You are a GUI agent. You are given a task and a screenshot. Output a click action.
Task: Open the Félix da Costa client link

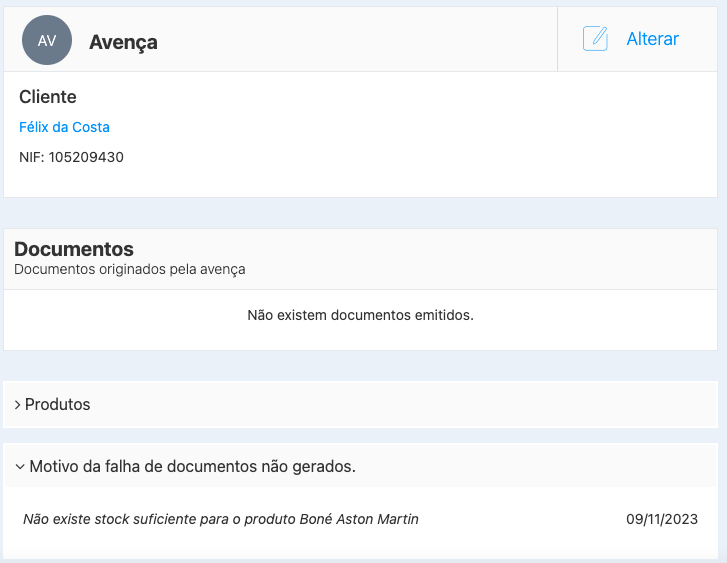pyautogui.click(x=64, y=127)
